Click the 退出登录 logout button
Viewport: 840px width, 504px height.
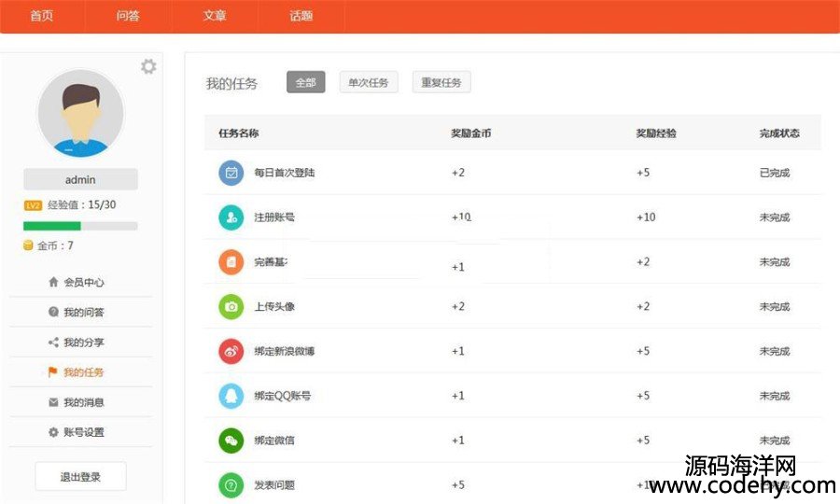click(x=80, y=476)
